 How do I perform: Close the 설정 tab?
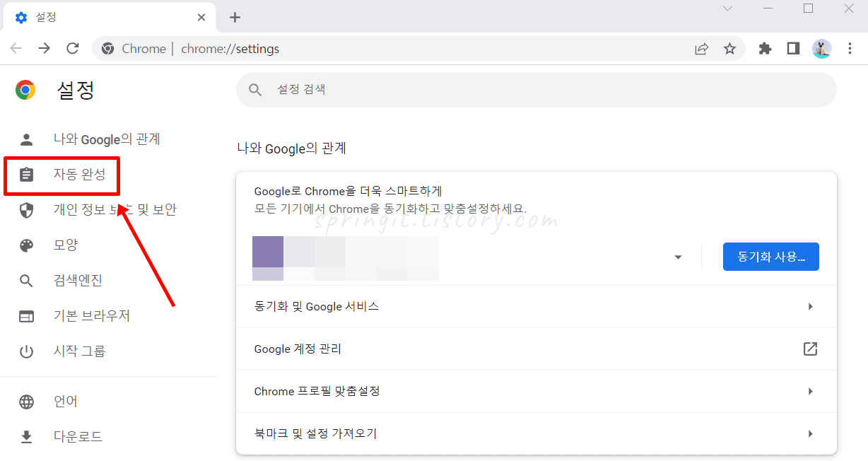point(201,17)
